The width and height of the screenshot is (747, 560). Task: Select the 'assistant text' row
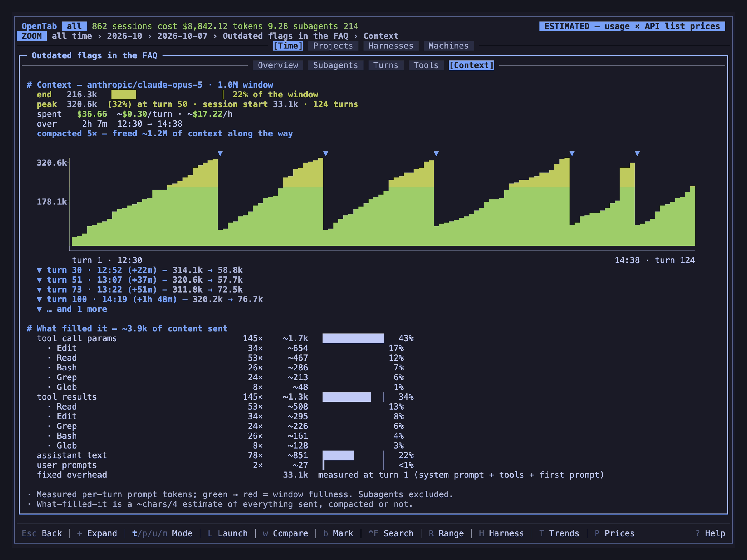coord(225,456)
